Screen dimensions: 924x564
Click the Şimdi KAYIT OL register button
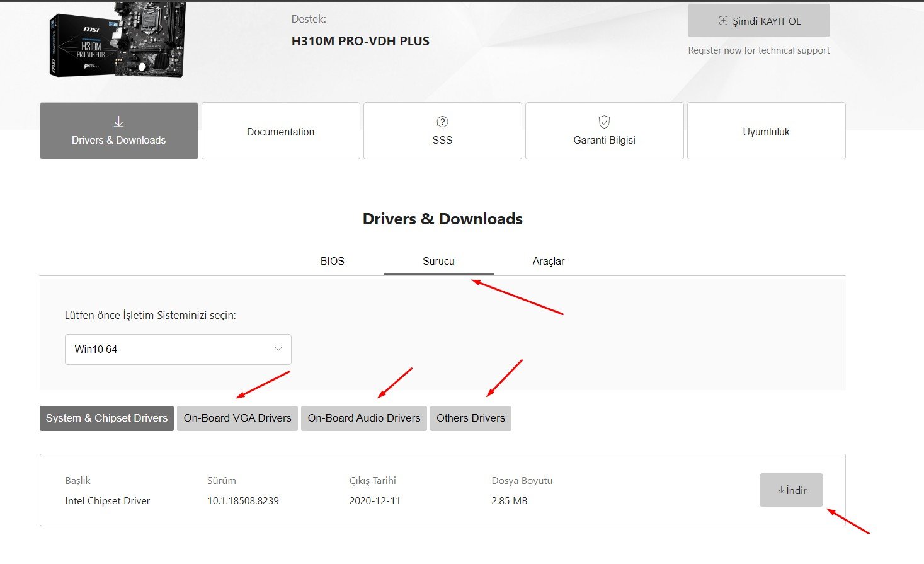[x=759, y=21]
